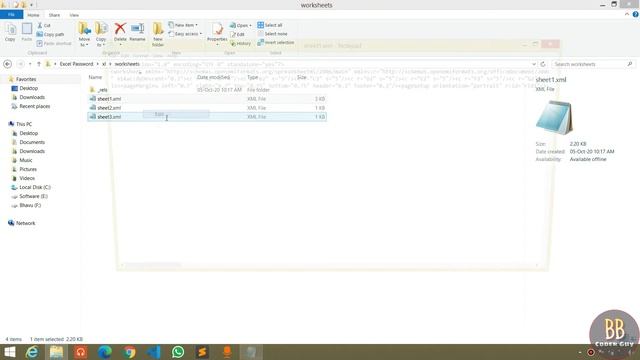Open WhatsApp from the taskbar
The width and height of the screenshot is (640, 360).
pos(178,352)
